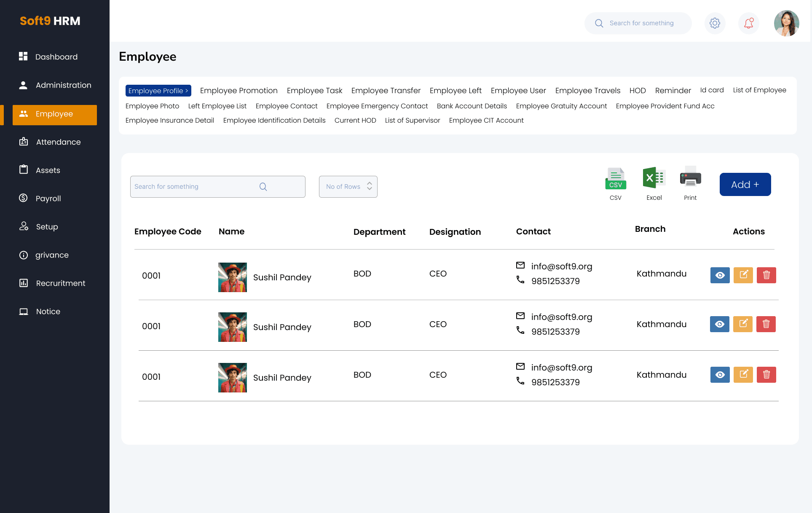This screenshot has width=812, height=513.
Task: Export employee list to Excel
Action: (x=654, y=183)
